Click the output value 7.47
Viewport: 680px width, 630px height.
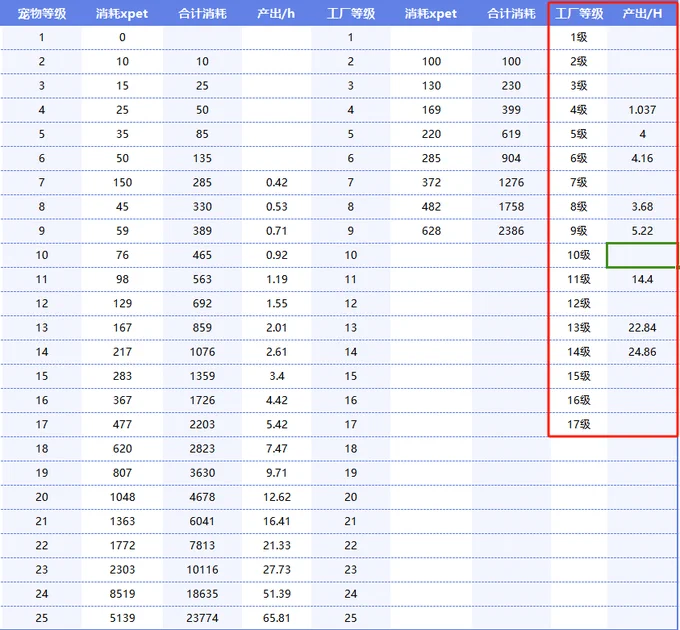coord(277,448)
